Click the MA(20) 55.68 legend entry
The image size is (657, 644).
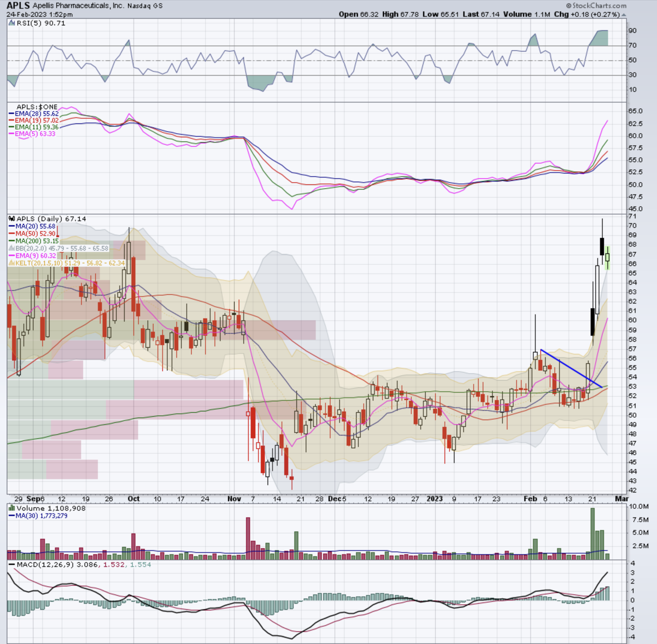(x=36, y=226)
